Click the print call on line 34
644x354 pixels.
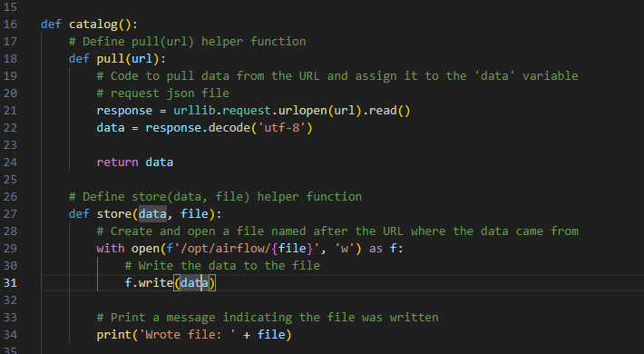113,335
